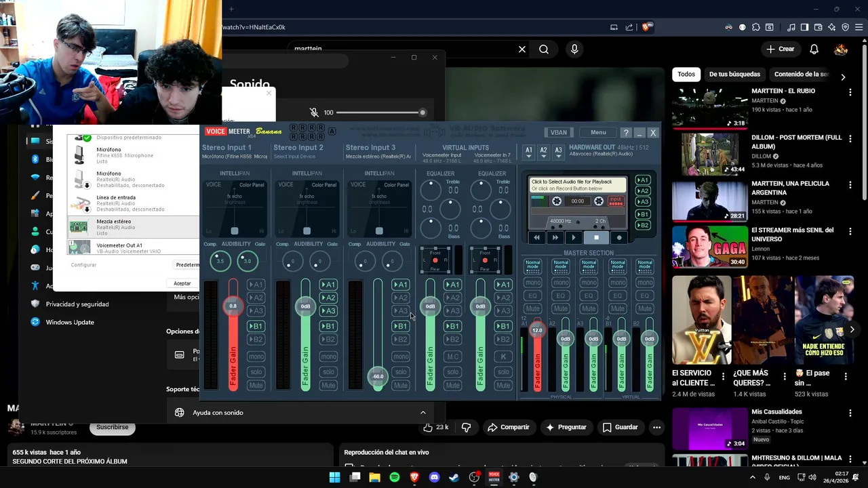The height and width of the screenshot is (488, 868).
Task: Fast-forward the Voicemeeter cassette
Action: point(555,237)
